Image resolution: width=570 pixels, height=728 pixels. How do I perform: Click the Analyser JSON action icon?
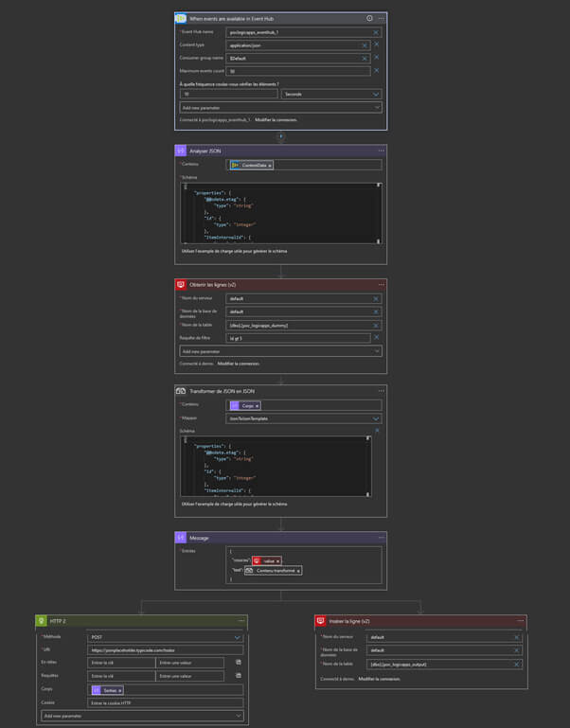[180, 151]
